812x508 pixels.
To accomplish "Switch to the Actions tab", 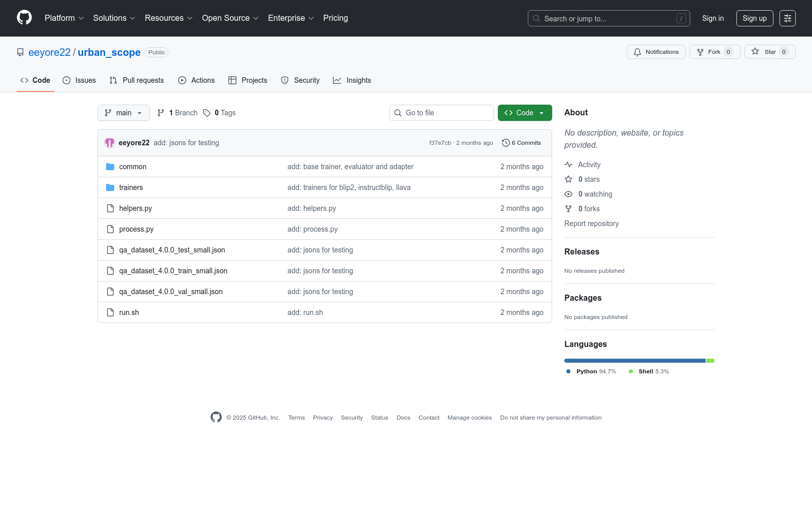I will (x=196, y=80).
